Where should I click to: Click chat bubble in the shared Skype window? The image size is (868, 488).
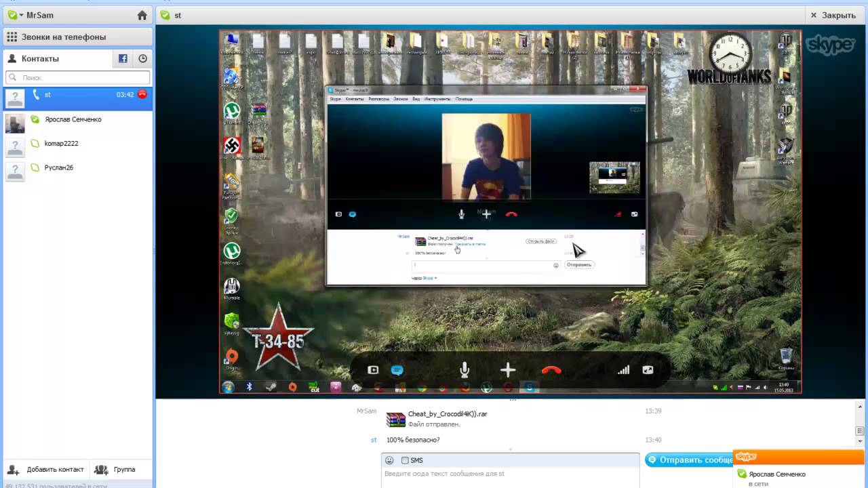point(353,214)
